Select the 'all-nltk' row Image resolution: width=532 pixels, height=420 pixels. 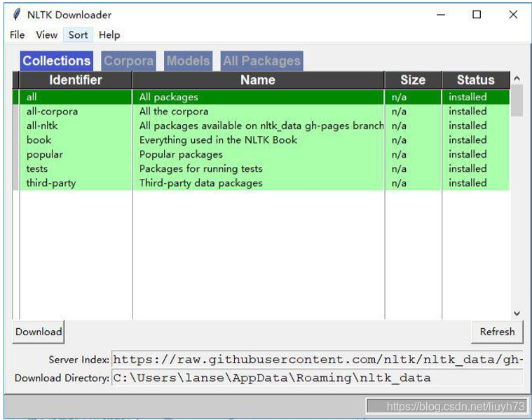pos(261,126)
